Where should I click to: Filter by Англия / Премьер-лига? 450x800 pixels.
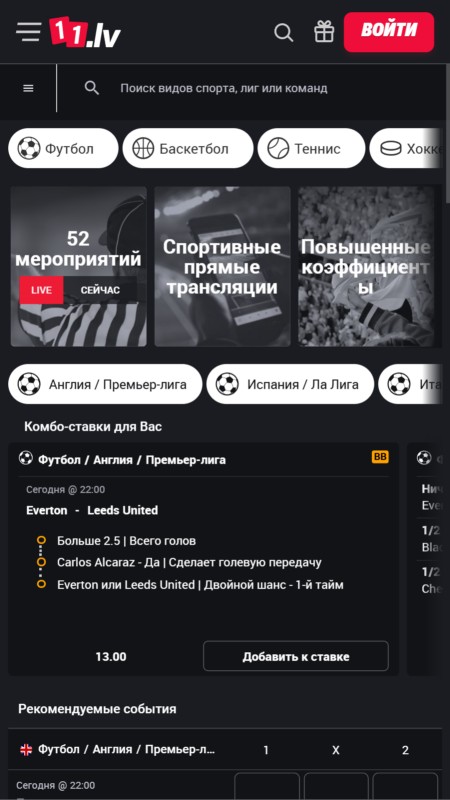(x=105, y=384)
